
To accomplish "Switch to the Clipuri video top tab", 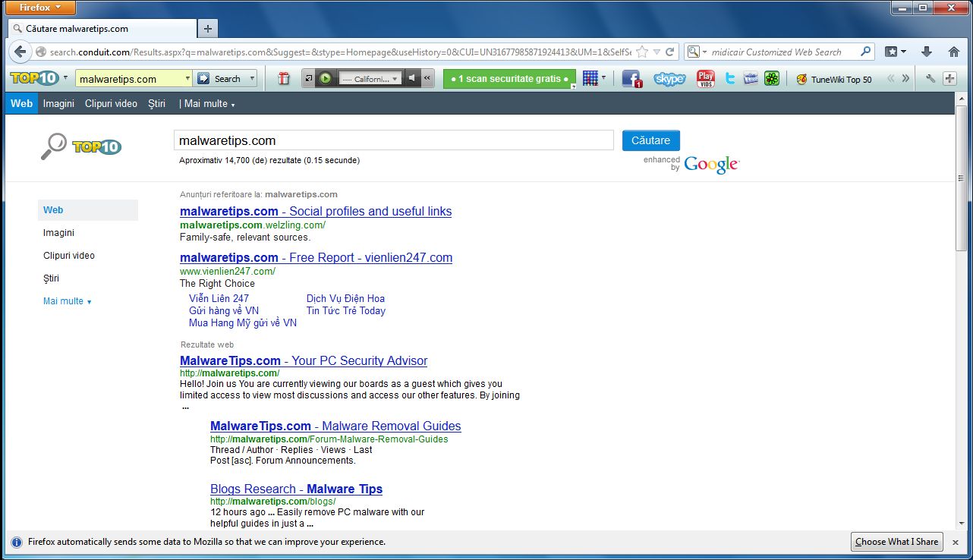I will 111,103.
